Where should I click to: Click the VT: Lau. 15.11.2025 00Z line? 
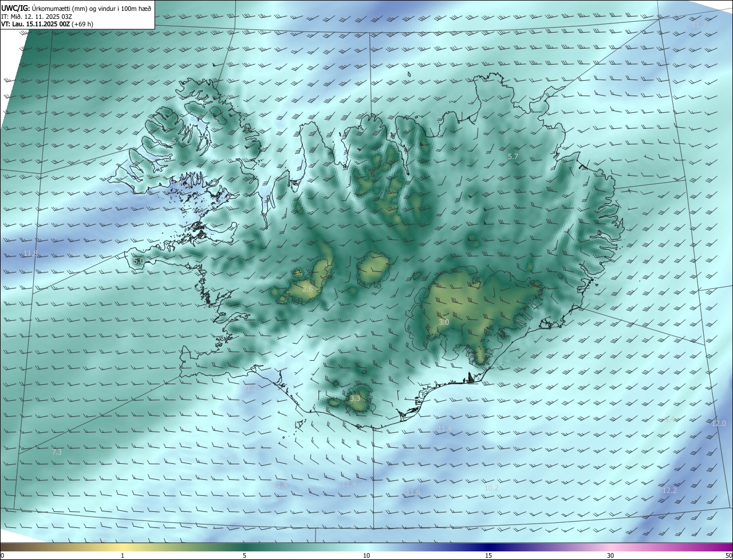47,24
